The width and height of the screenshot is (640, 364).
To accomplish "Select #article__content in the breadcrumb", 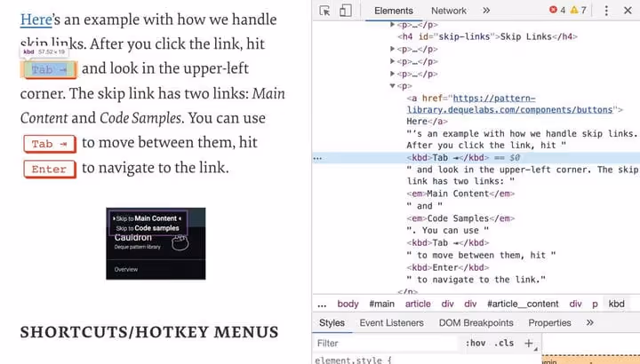I will (x=523, y=305).
